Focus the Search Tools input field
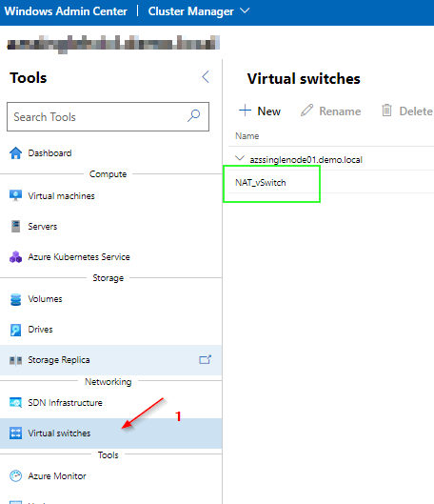This screenshot has width=434, height=504. pos(108,116)
